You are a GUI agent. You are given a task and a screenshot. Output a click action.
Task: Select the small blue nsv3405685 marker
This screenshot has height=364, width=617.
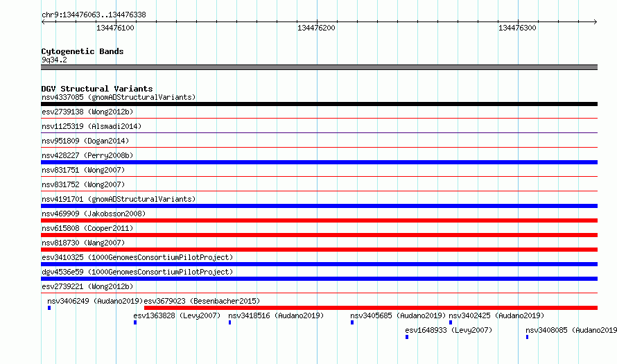point(352,322)
